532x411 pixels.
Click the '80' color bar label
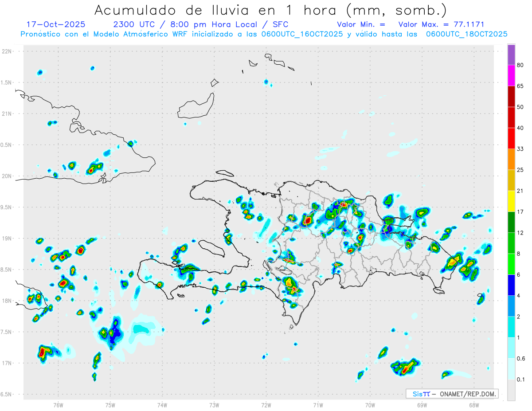point(520,66)
